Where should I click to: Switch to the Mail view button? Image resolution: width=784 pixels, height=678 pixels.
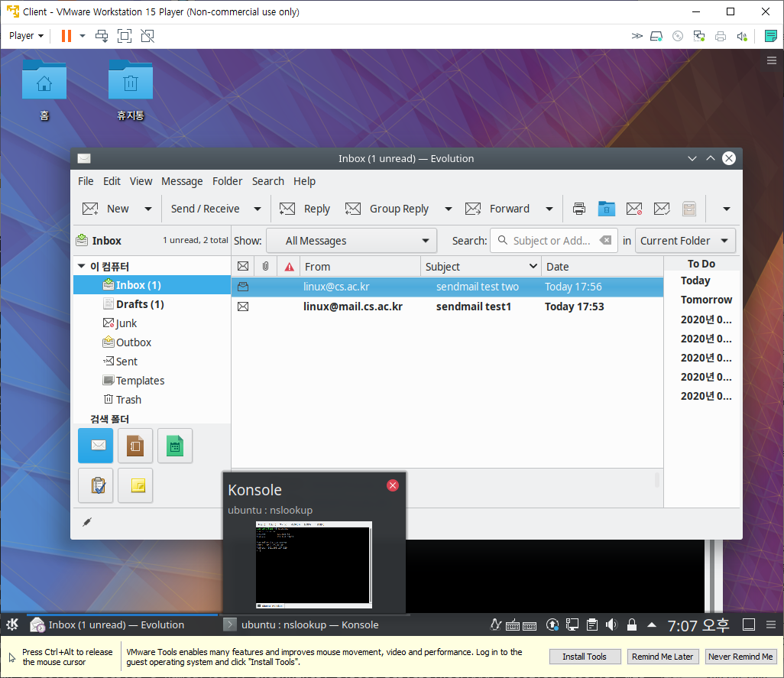tap(96, 446)
